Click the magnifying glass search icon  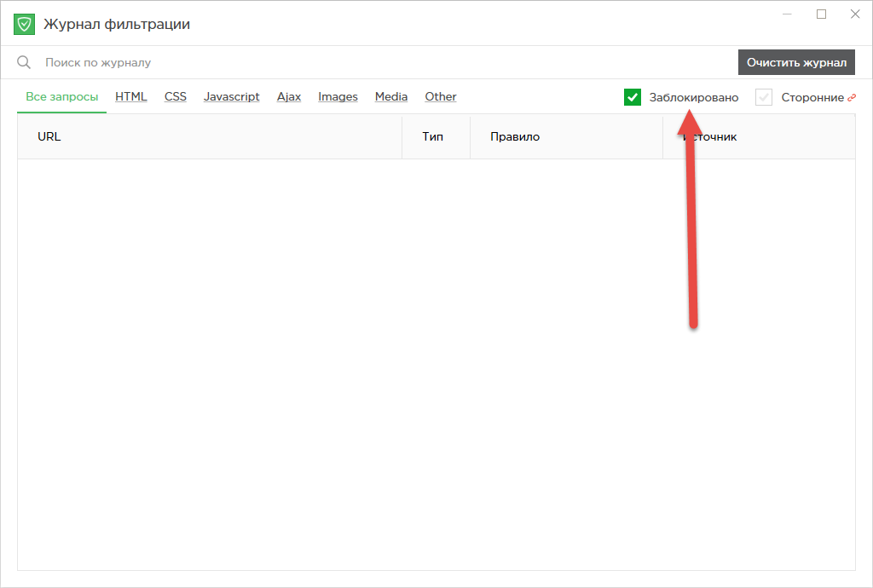coord(24,62)
